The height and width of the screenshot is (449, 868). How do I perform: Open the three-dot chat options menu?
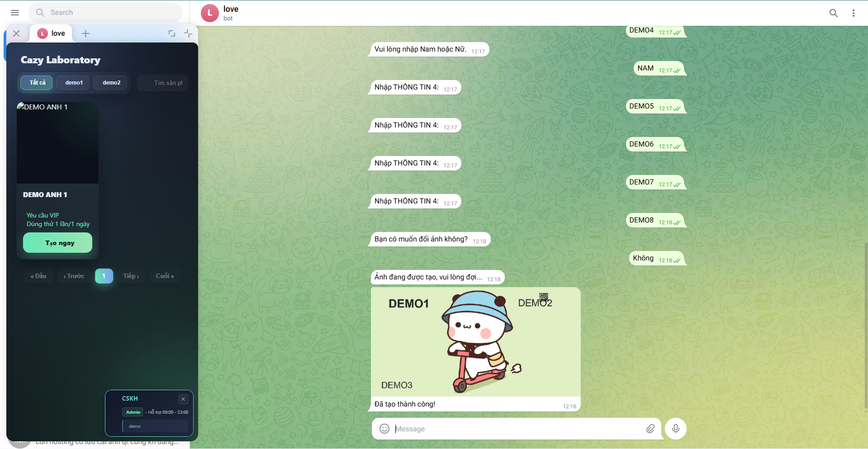pyautogui.click(x=853, y=13)
